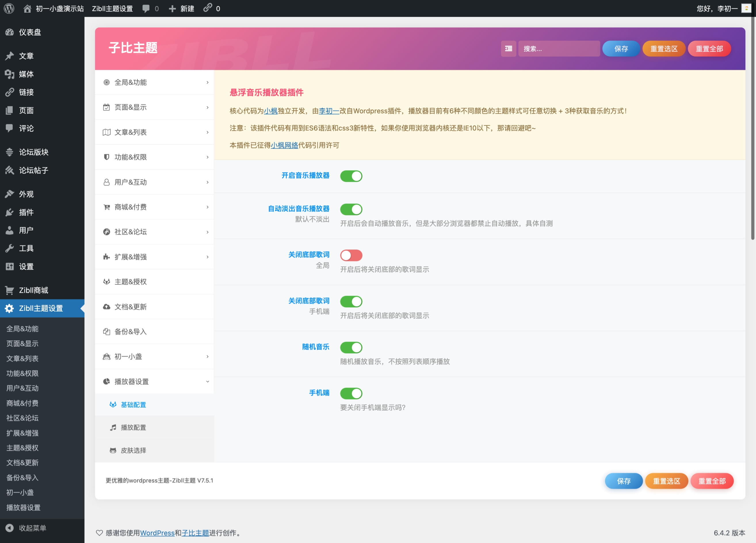The width and height of the screenshot is (756, 543).
Task: Open the 插件 plugins icon
Action: click(x=9, y=212)
